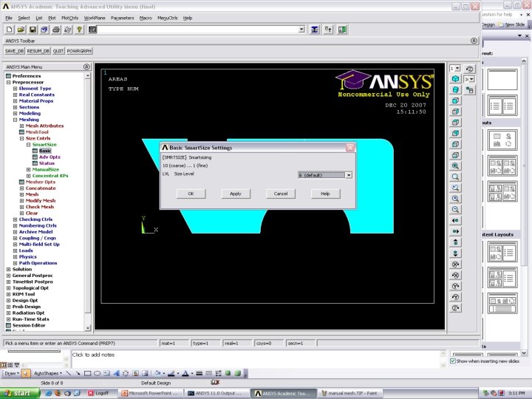532x399 pixels.
Task: Open an ANSYS file via folder icon
Action: pyautogui.click(x=21, y=30)
